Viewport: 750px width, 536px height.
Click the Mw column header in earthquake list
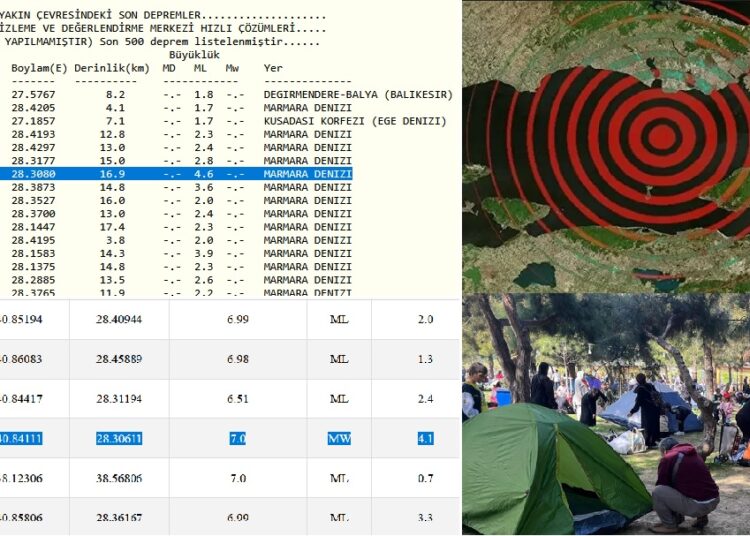point(232,68)
